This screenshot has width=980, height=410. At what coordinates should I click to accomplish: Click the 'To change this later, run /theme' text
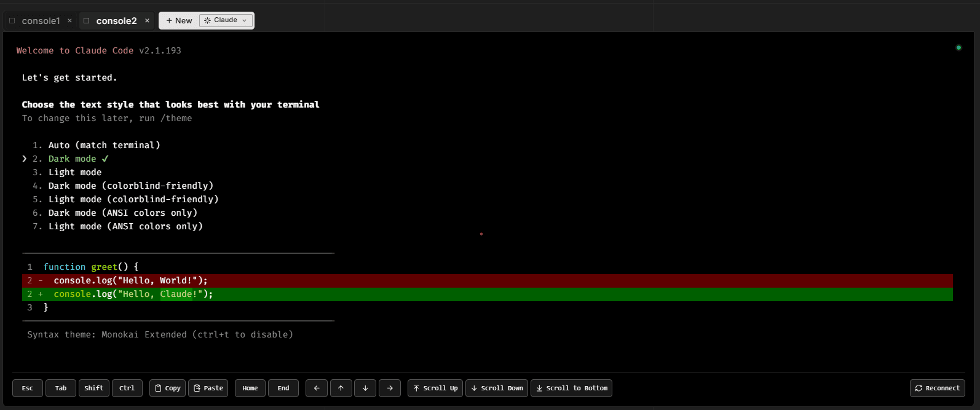(x=107, y=118)
